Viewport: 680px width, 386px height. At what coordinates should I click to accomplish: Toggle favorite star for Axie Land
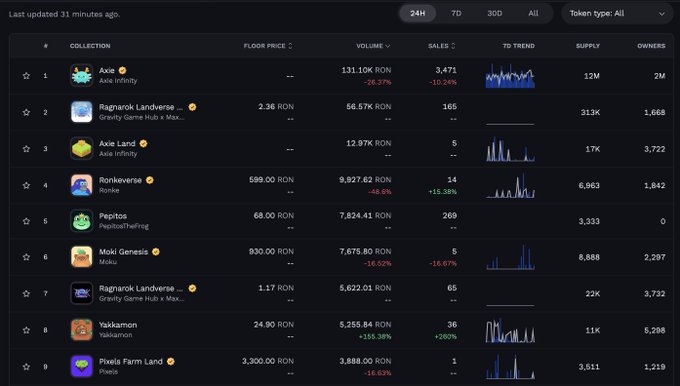pyautogui.click(x=26, y=149)
